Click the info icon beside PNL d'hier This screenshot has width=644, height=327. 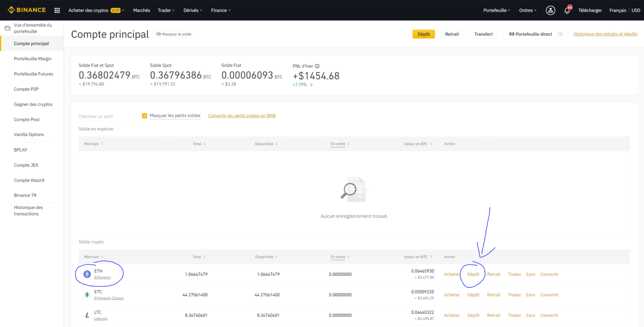tap(317, 66)
